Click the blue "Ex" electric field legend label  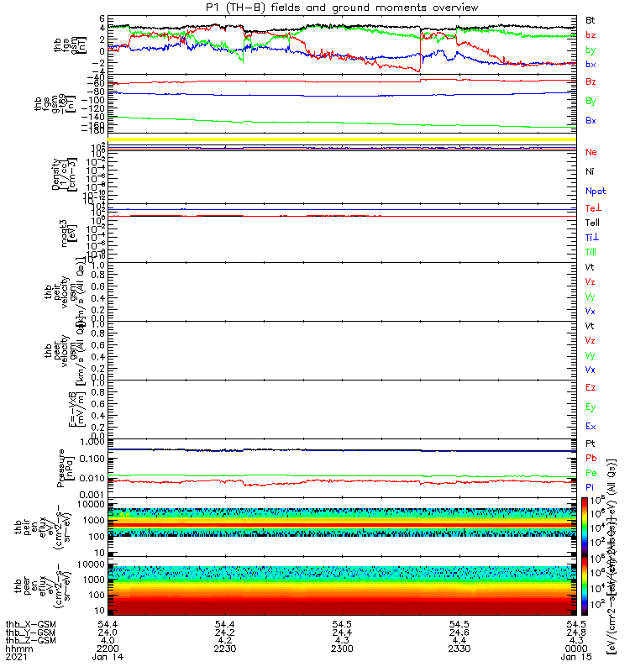coord(591,427)
